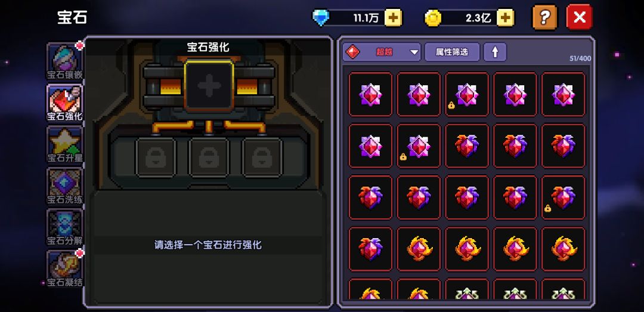The image size is (644, 312).
Task: Select the locked red-winged gem in third row
Action: [563, 197]
